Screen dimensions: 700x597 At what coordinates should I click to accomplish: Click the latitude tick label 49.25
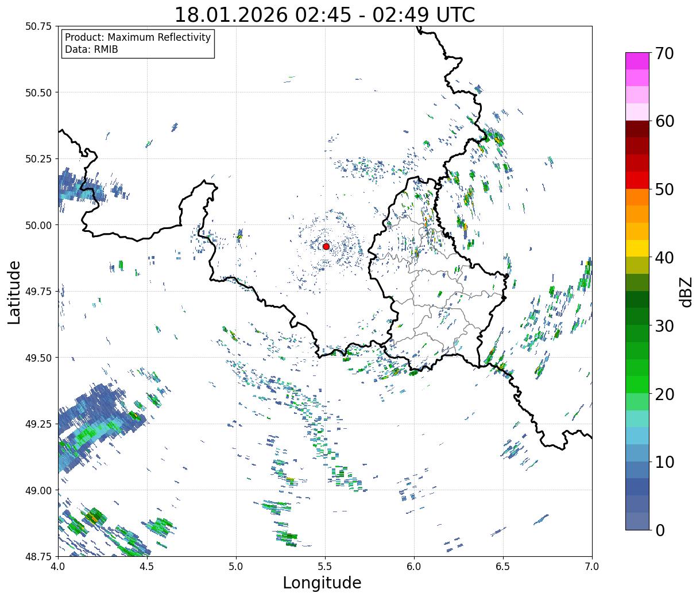coord(39,424)
